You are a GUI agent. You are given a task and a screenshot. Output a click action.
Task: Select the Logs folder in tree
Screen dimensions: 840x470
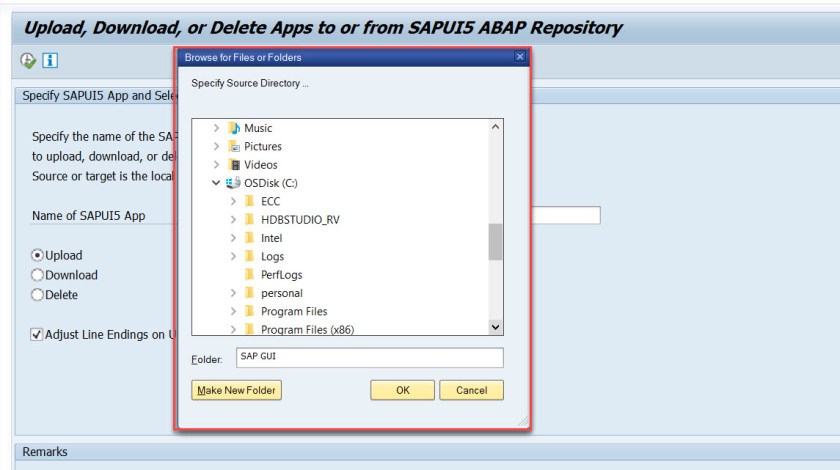(272, 256)
